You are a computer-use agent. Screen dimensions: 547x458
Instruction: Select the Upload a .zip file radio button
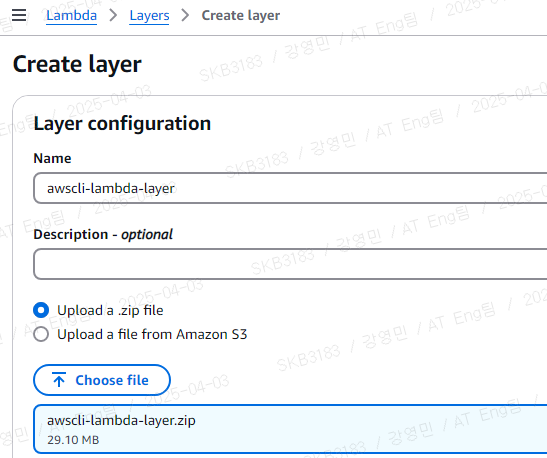tap(41, 310)
